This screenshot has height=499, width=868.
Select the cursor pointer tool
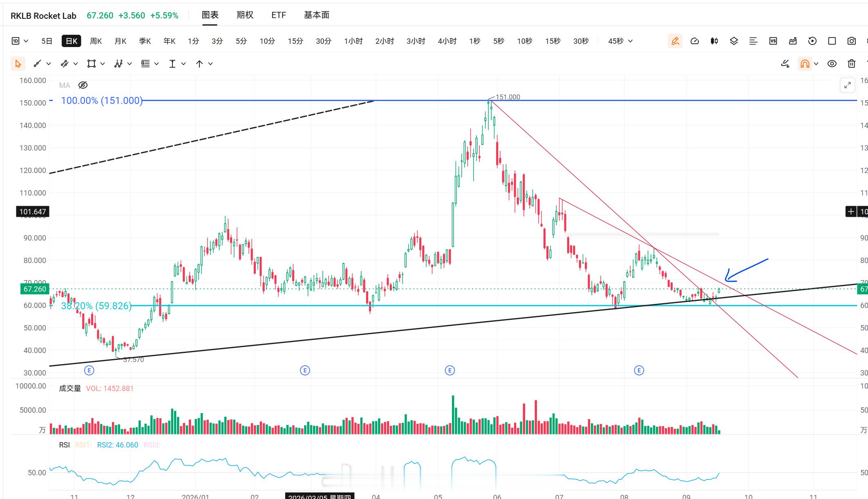point(18,64)
